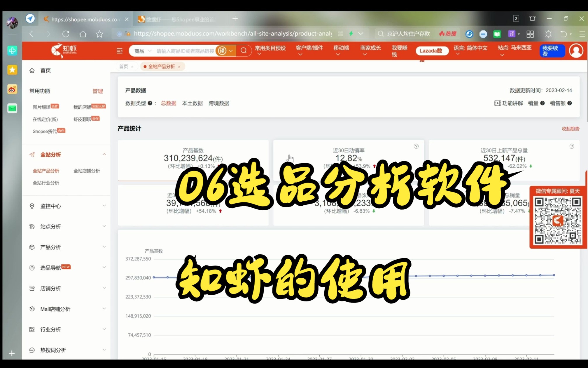Click the 知虾 logo
Viewport: 588px width, 368px height.
click(x=64, y=50)
